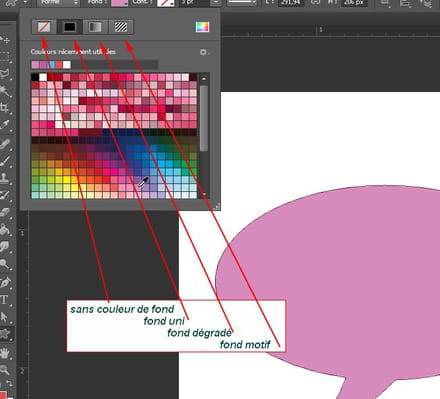Screen dimensions: 440x399
Task: Click the swatches scroll up arrow
Action: pyautogui.click(x=204, y=79)
